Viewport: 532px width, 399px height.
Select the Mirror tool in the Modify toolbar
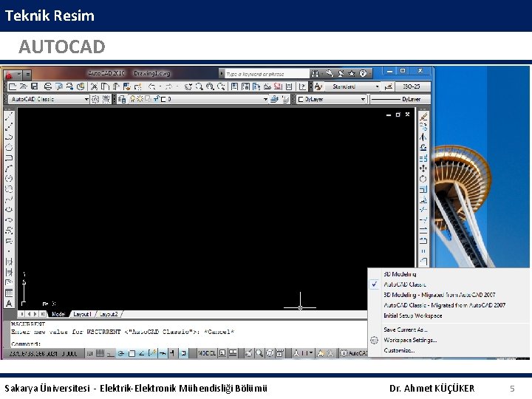(423, 137)
